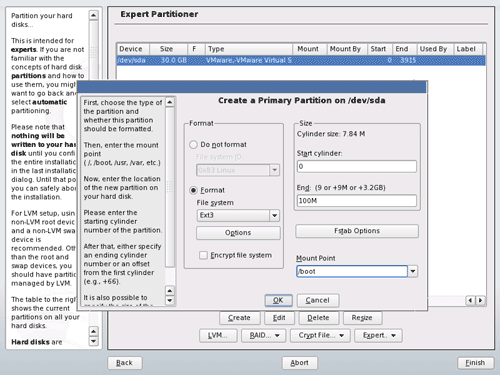Click the table horizontal scroll left arrow
The height and width of the screenshot is (375, 500).
point(470,300)
